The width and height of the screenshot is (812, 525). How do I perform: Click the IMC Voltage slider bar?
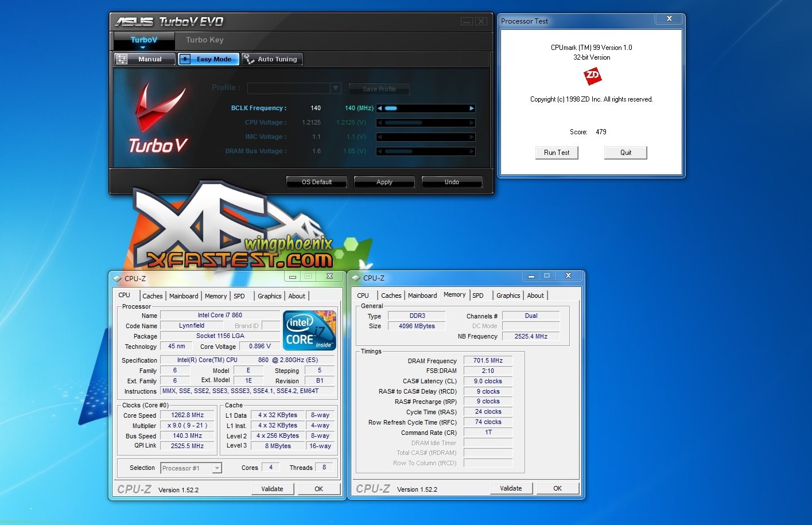coord(426,137)
